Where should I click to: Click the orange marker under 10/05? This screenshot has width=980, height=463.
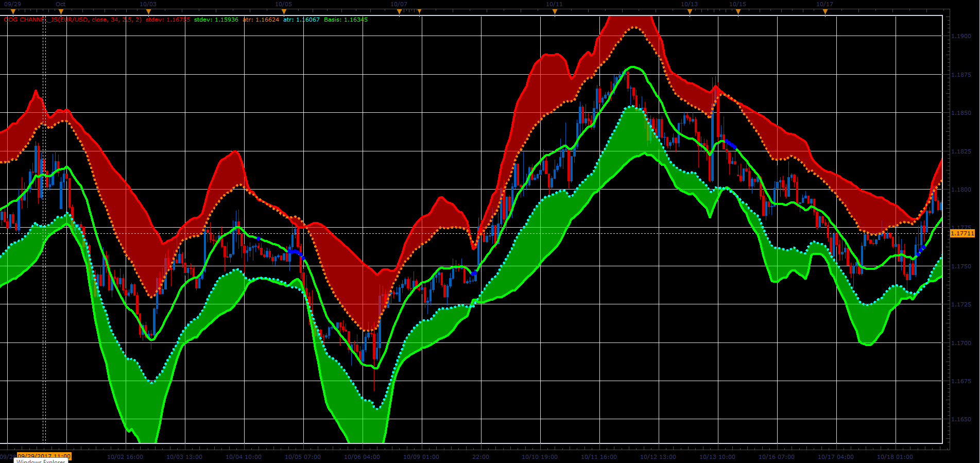click(283, 11)
